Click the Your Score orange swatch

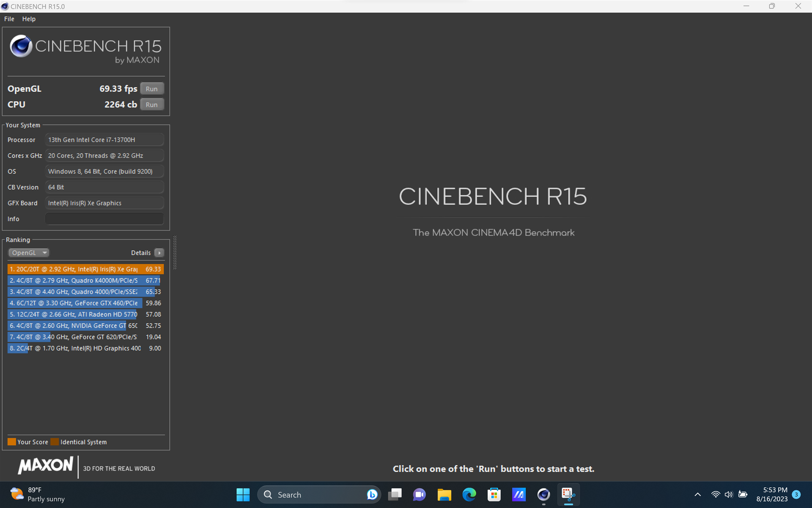point(12,442)
